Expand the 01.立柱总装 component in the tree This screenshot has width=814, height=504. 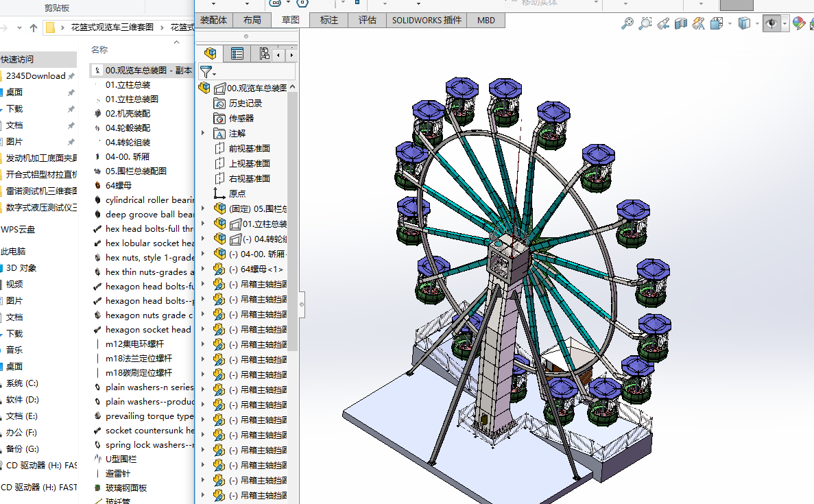[x=203, y=224]
